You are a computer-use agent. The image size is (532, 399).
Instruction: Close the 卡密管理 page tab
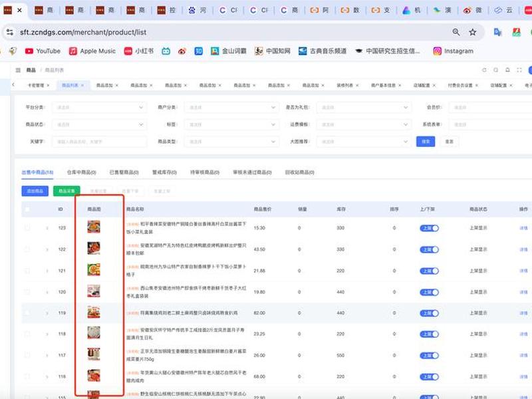pyautogui.click(x=48, y=85)
